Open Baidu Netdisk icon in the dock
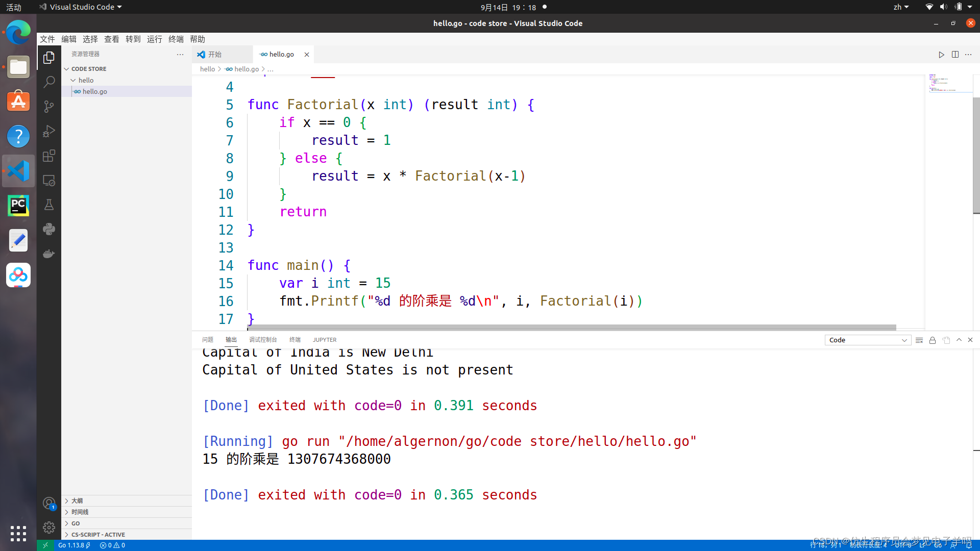Screen dimensions: 980x551 point(18,275)
